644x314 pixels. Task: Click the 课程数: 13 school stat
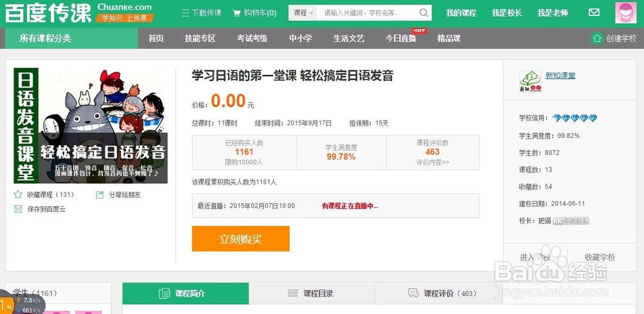(x=536, y=170)
